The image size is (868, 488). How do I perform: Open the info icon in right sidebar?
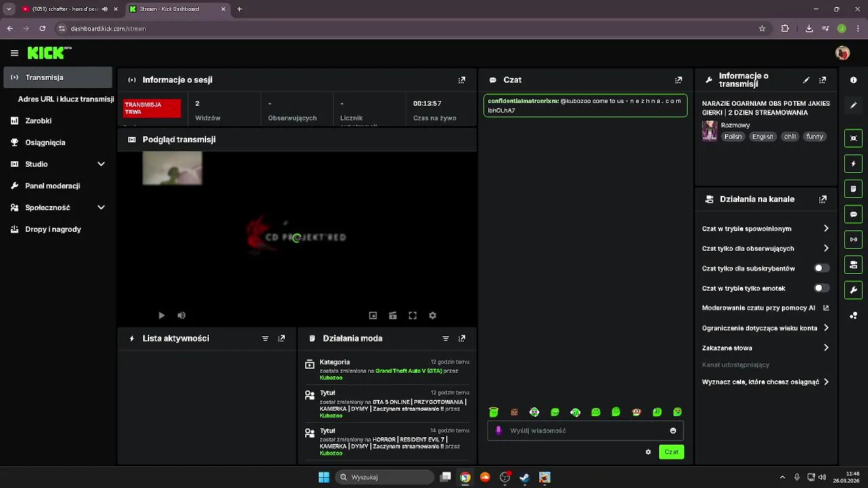point(853,80)
